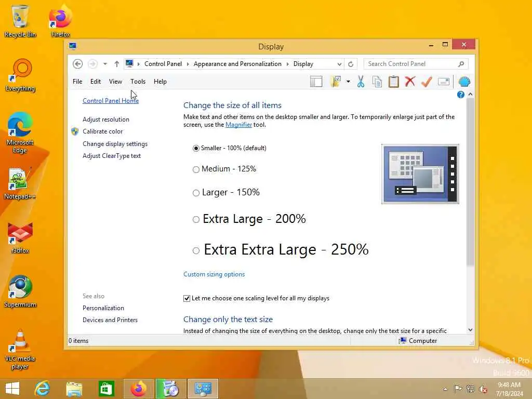Open the Windows Start button
Screen dimensions: 532x399
(x=12, y=389)
